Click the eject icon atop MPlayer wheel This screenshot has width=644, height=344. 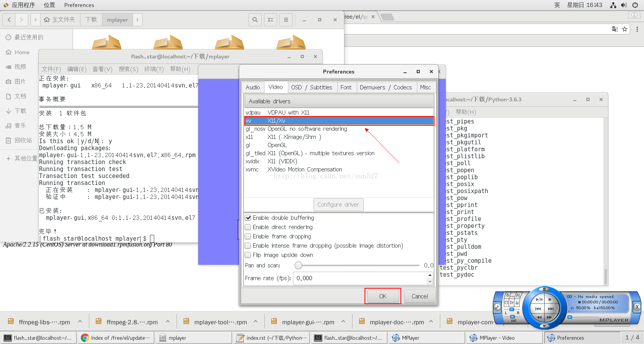tap(544, 289)
